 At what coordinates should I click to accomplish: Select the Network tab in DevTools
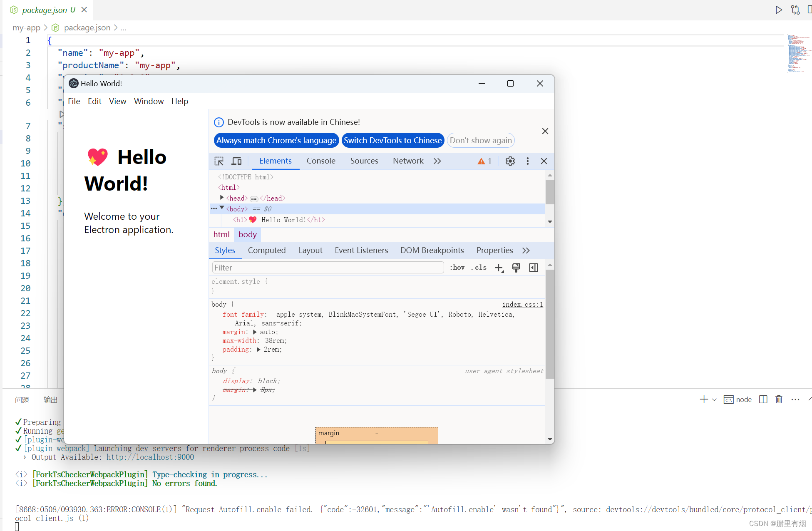[408, 161]
